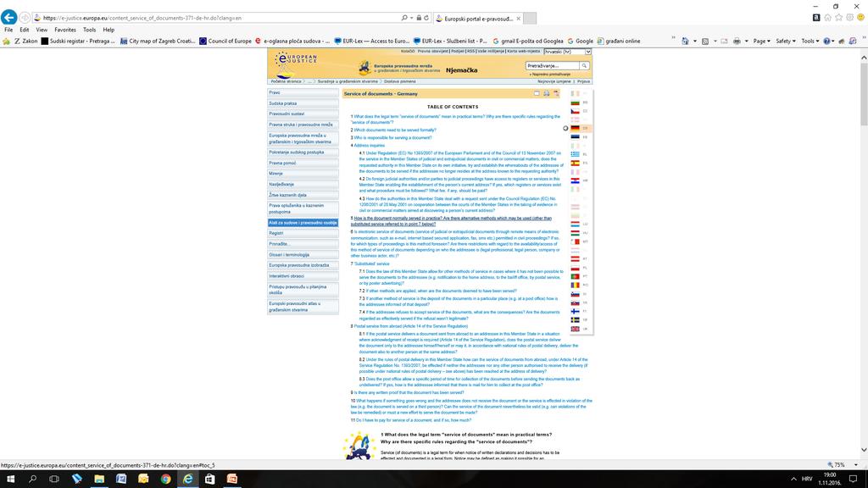Open the zoom level 75% dropdown arrow
Screen dimensions: 868x488
point(856,465)
